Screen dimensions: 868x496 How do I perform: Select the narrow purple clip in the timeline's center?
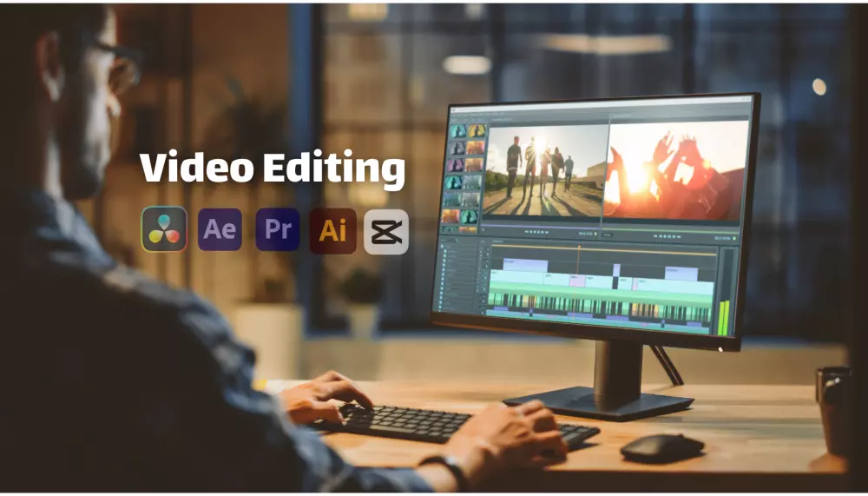(616, 270)
